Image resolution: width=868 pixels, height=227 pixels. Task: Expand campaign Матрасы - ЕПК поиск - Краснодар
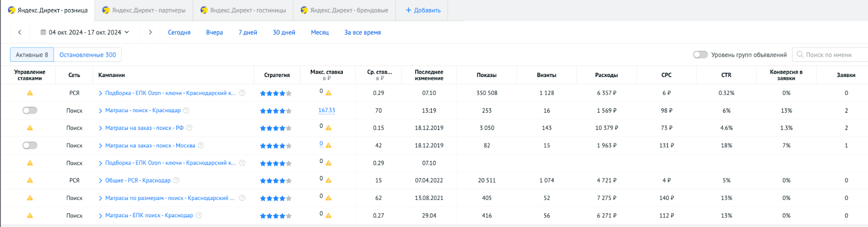click(x=101, y=216)
